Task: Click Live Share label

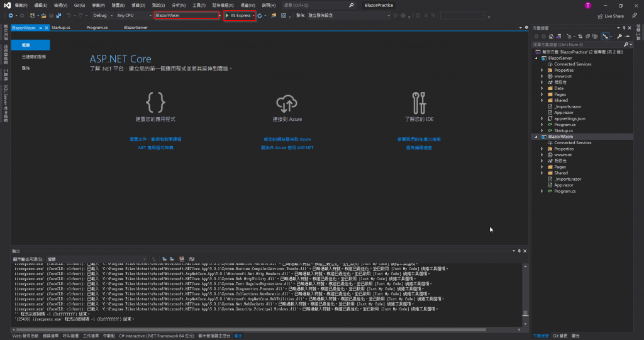Action: pyautogui.click(x=614, y=16)
